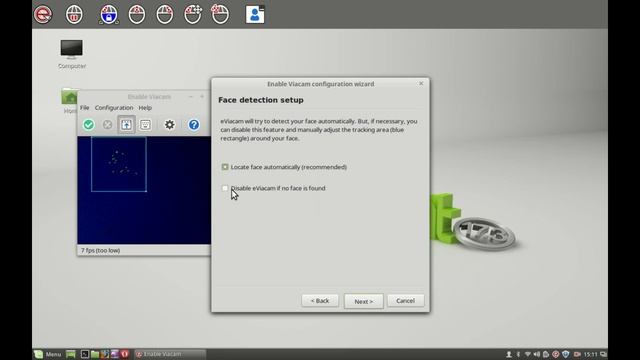Cancel the configuration wizard
This screenshot has height=360, width=640.
coord(406,301)
